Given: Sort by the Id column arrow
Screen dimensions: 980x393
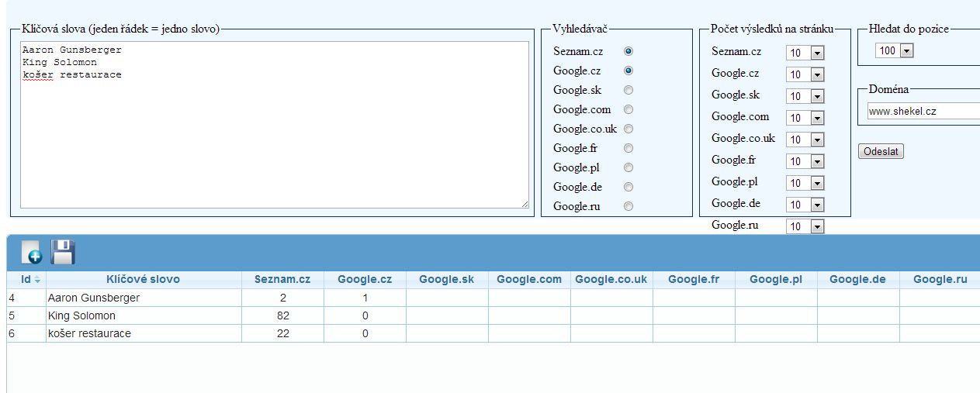Looking at the screenshot, I should [36, 279].
